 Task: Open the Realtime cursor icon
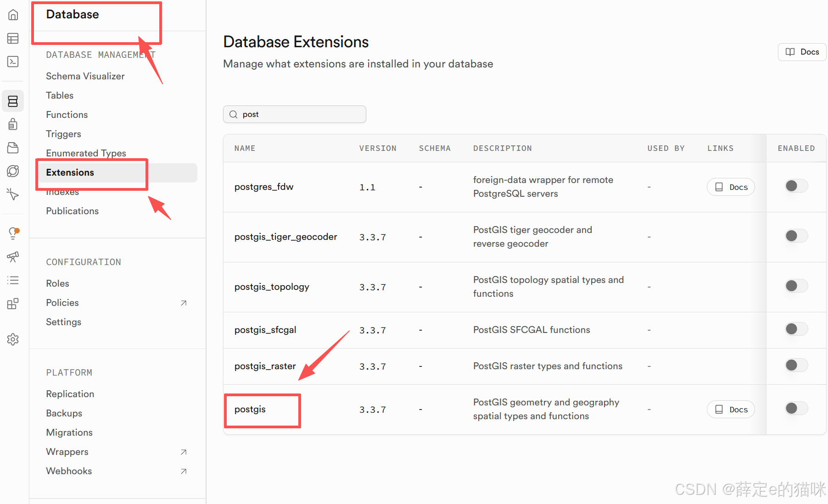[13, 194]
